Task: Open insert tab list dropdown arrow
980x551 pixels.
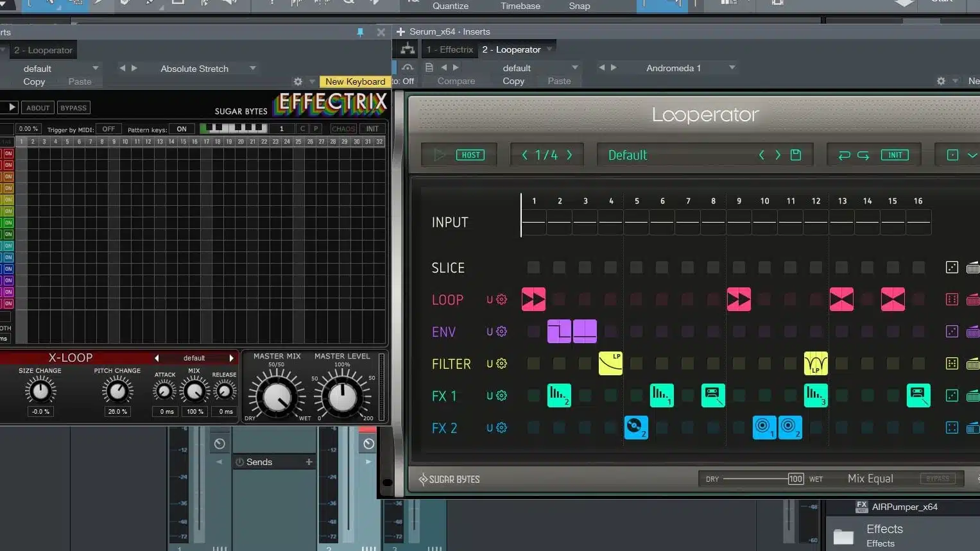Action: click(549, 48)
